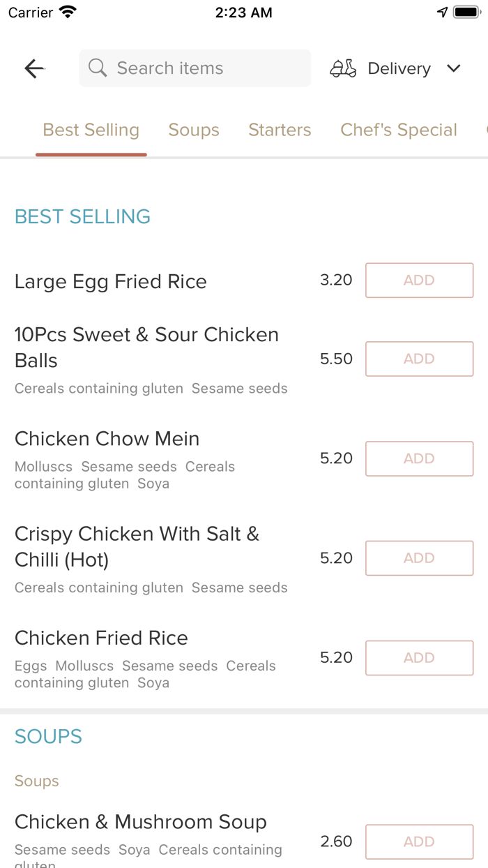Add the Chicken & Mushroom Soup
488x868 pixels.
coord(419,841)
